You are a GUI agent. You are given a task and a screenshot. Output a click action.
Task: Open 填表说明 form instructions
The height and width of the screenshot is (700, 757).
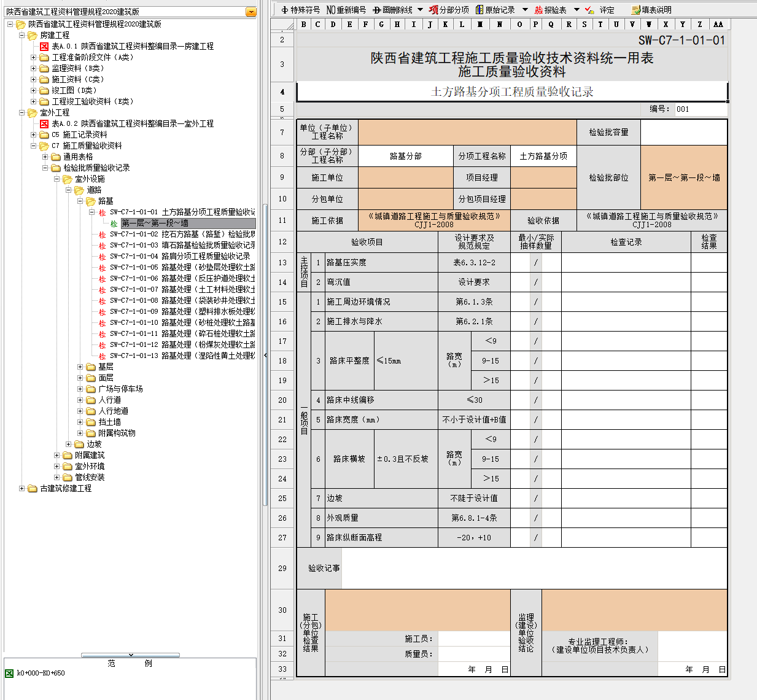(x=651, y=10)
